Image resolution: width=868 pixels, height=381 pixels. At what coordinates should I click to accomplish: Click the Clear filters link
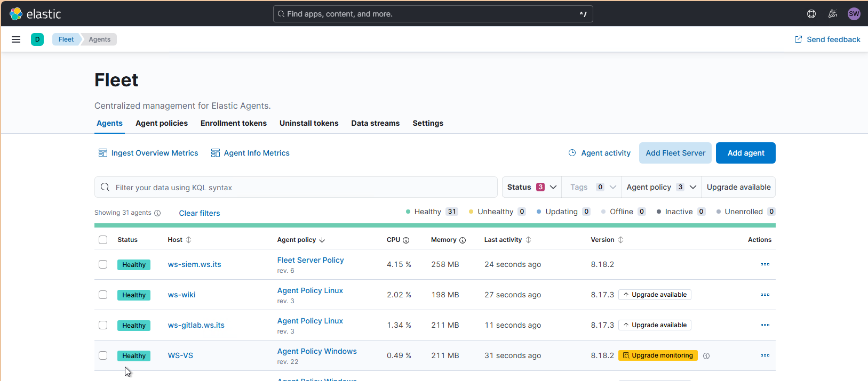(200, 213)
